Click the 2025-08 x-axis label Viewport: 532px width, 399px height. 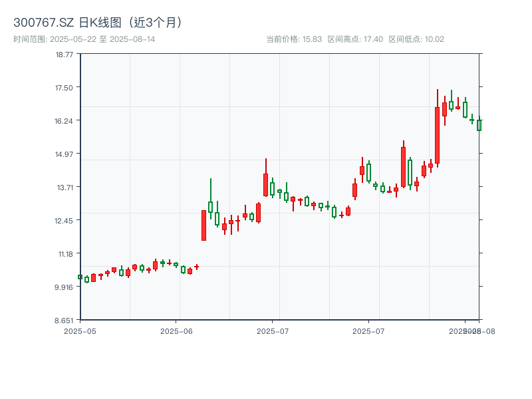(473, 331)
